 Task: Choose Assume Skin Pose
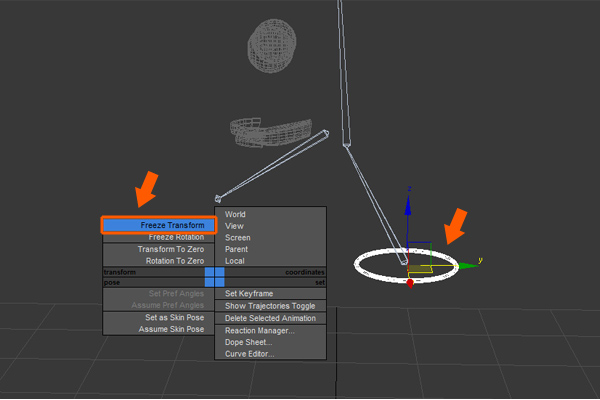coord(159,329)
